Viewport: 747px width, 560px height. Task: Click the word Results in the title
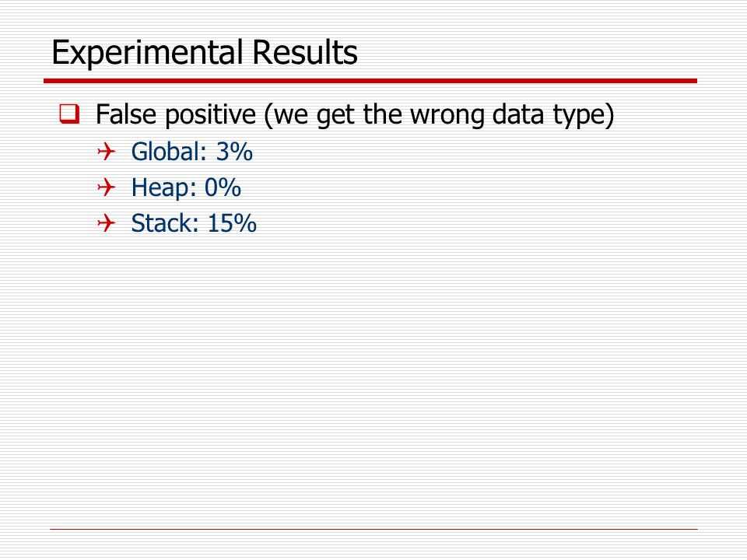tap(305, 52)
